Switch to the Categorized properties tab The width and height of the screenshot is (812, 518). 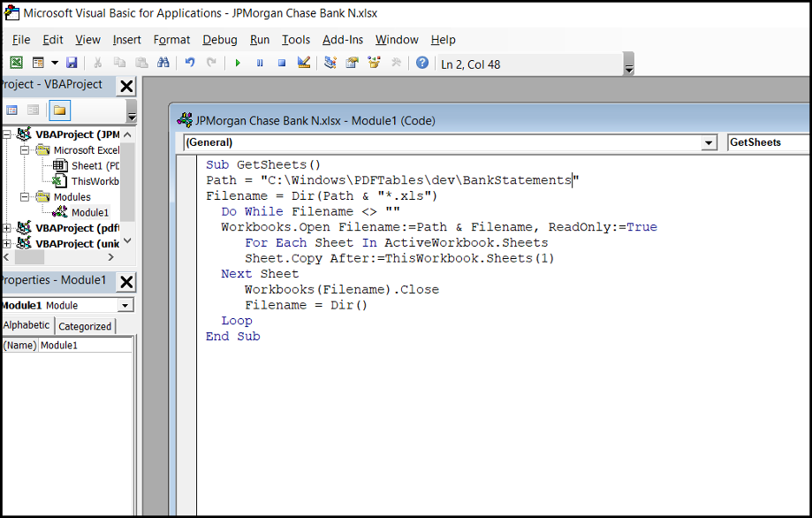tap(85, 325)
